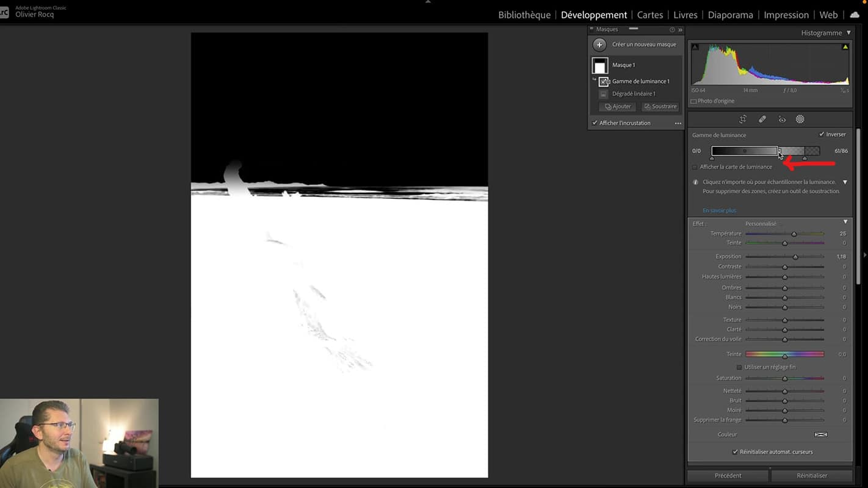Image resolution: width=868 pixels, height=488 pixels.
Task: Click the Lightroom Classic logo icon
Action: coord(4,12)
